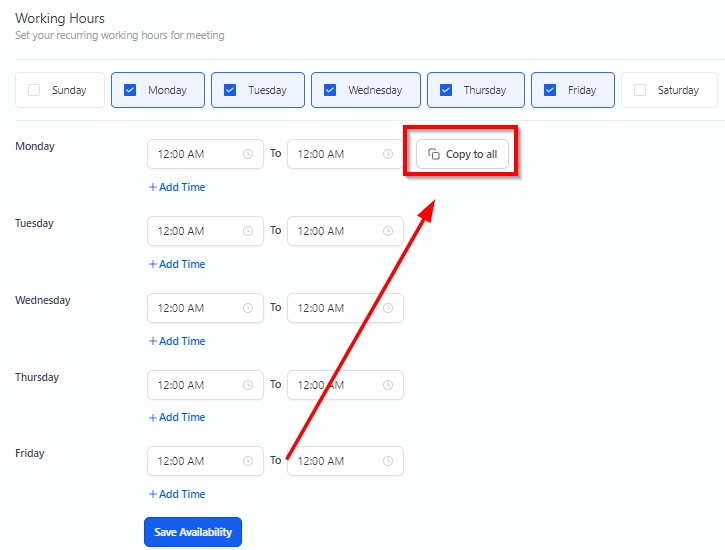Viewport: 725px width, 550px height.
Task: Click Save Availability button
Action: 193,532
